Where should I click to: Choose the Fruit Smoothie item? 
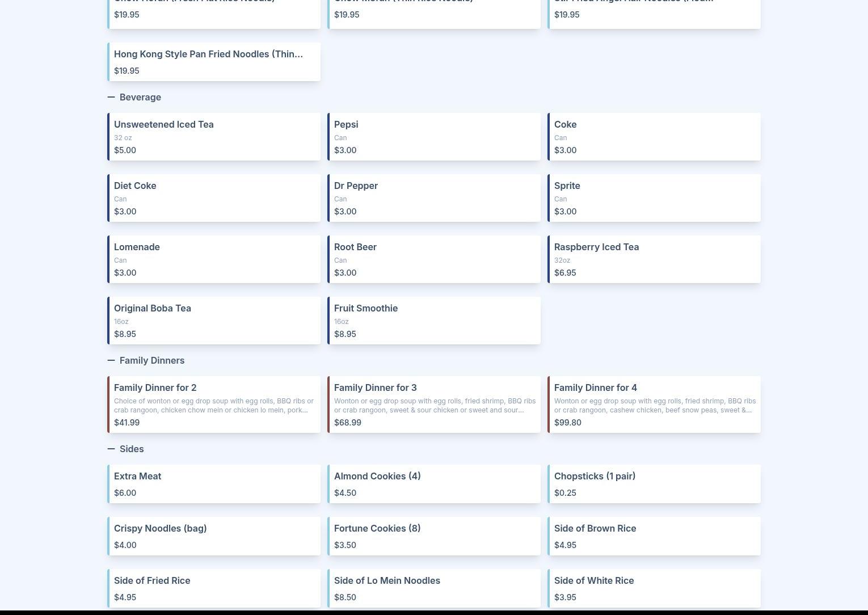(x=434, y=321)
